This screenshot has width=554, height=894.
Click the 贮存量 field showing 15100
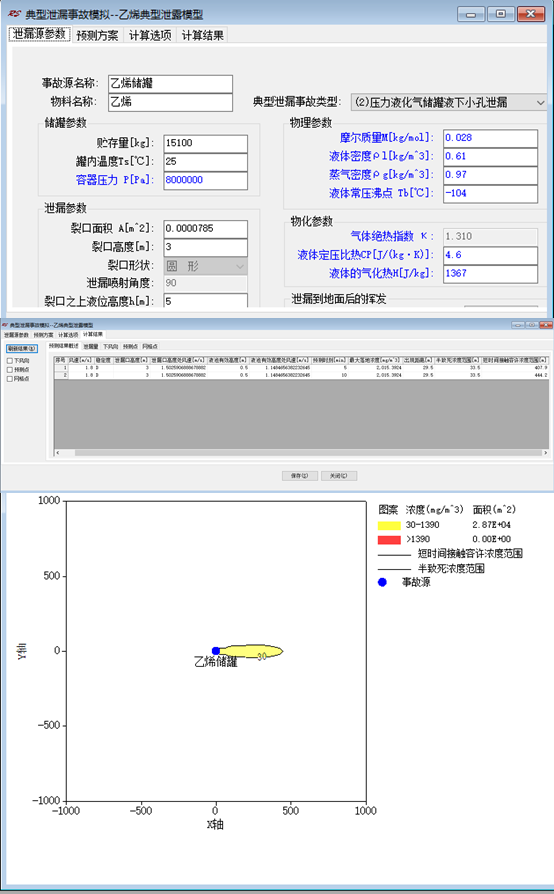[205, 143]
